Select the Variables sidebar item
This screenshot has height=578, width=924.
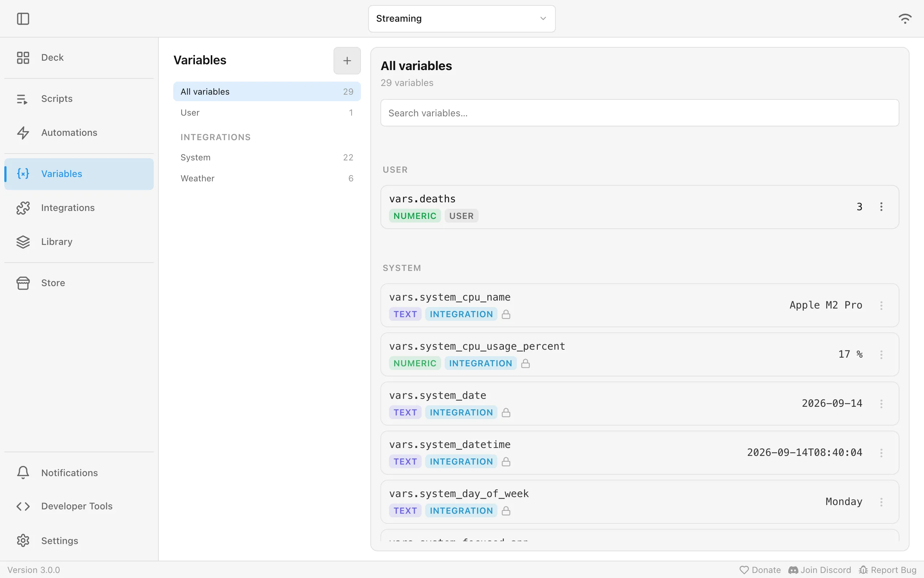click(x=79, y=174)
